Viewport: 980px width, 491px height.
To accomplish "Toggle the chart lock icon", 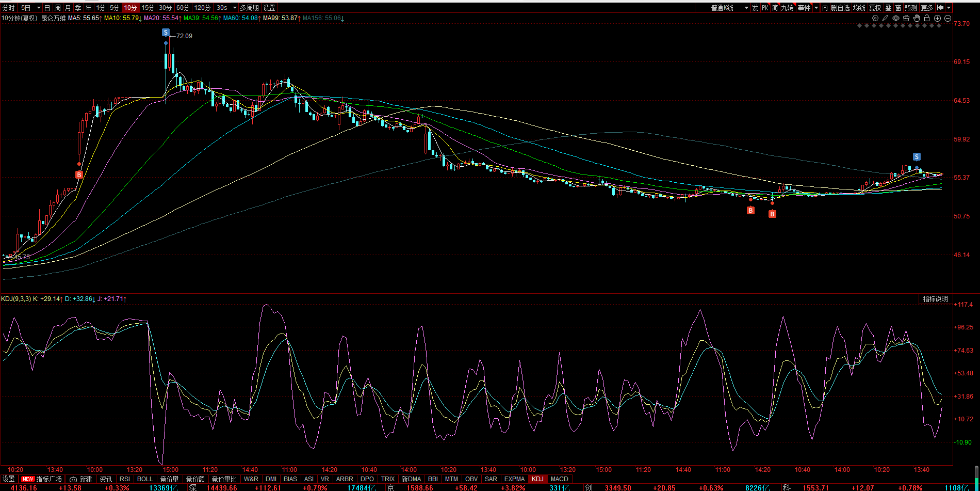I will (x=927, y=18).
